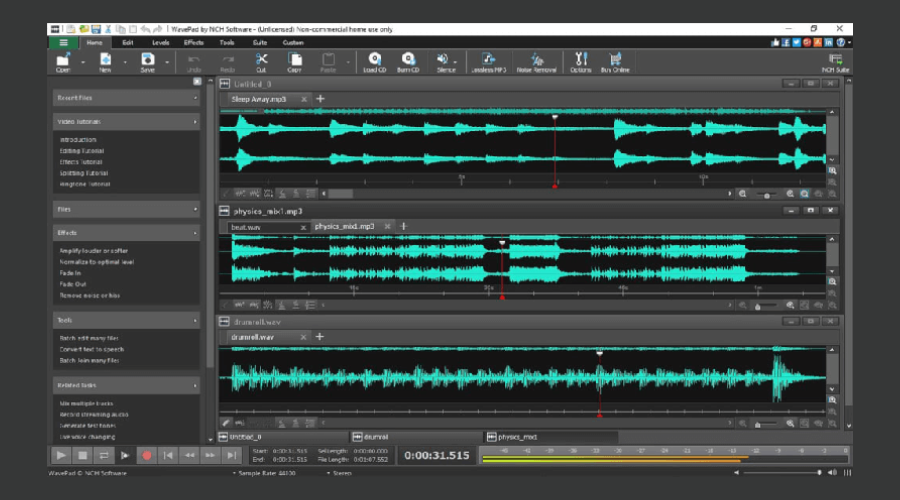Toggle loop playback mode

coord(103,455)
